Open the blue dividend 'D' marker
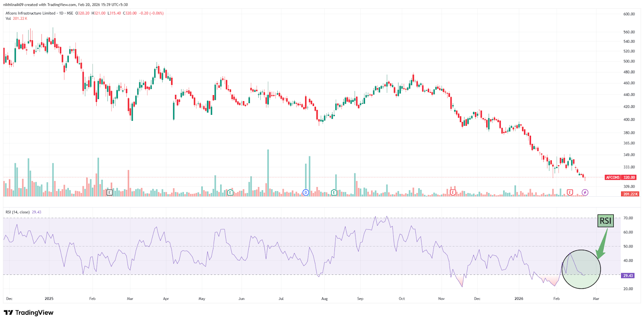 point(306,193)
